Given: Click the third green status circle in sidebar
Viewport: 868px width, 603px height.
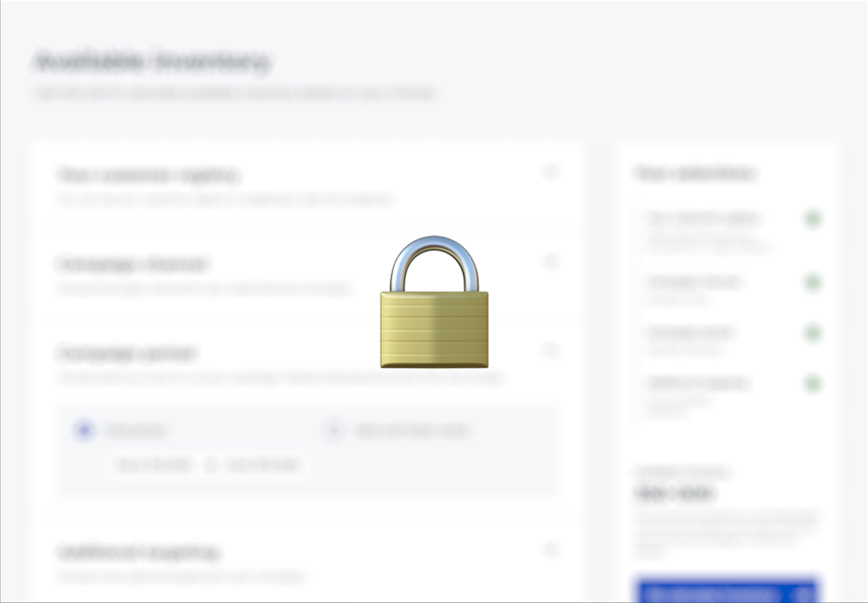Looking at the screenshot, I should click(x=813, y=333).
